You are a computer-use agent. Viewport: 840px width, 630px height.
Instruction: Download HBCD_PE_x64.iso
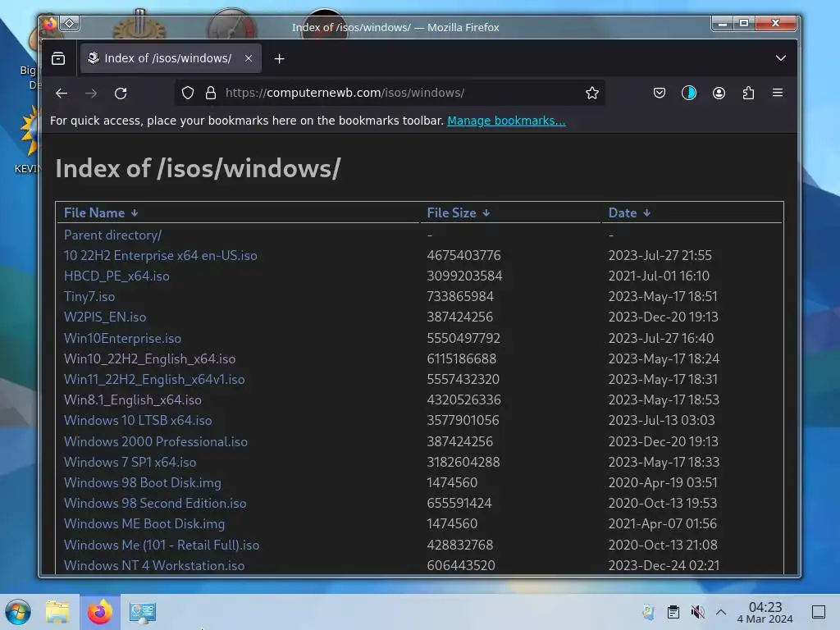click(x=116, y=276)
